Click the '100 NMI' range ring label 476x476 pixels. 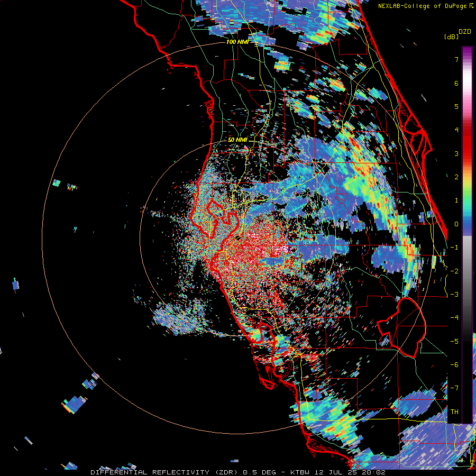[237, 42]
